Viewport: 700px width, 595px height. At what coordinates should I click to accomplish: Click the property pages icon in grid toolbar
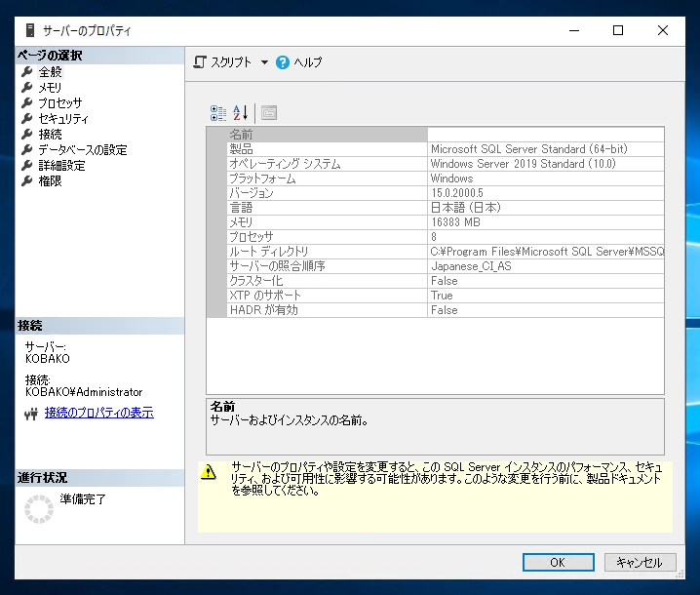269,113
